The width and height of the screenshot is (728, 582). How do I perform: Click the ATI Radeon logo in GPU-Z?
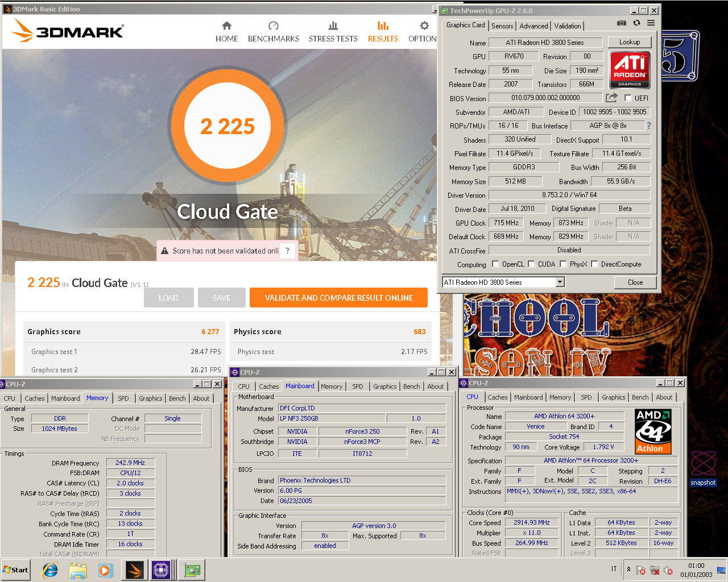coord(630,70)
